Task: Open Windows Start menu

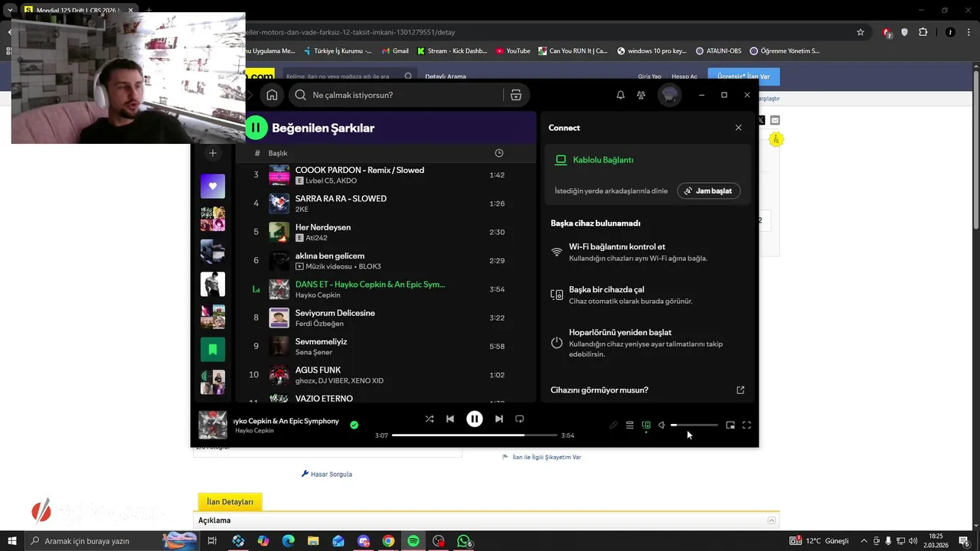Action: pyautogui.click(x=11, y=541)
